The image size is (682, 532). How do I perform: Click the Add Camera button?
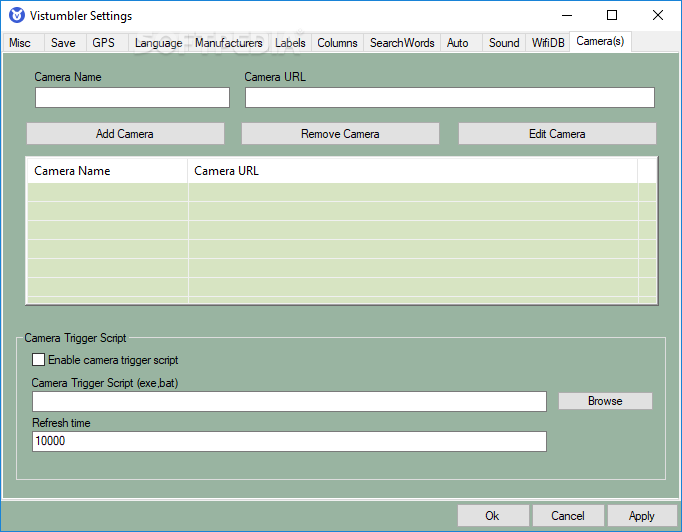pos(125,134)
